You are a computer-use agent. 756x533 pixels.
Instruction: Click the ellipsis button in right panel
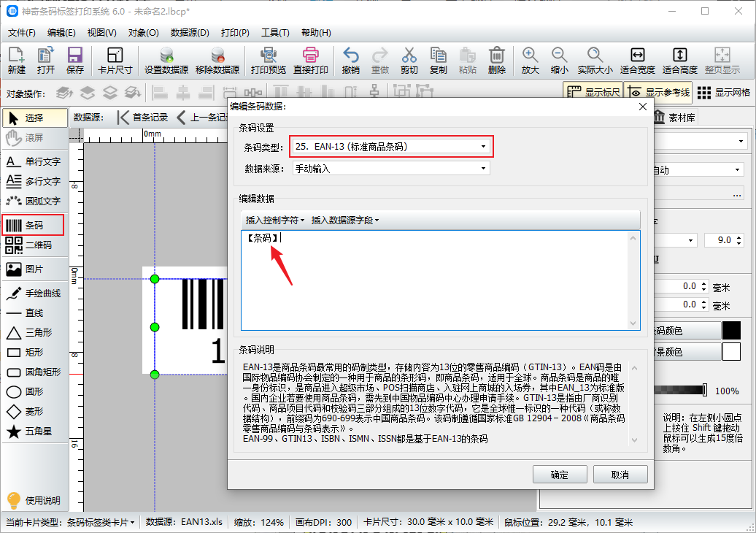point(737,195)
